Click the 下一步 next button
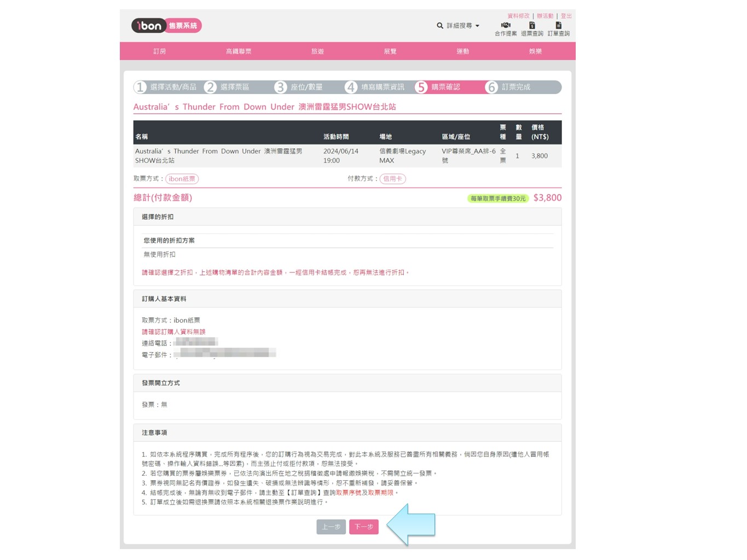 (364, 527)
